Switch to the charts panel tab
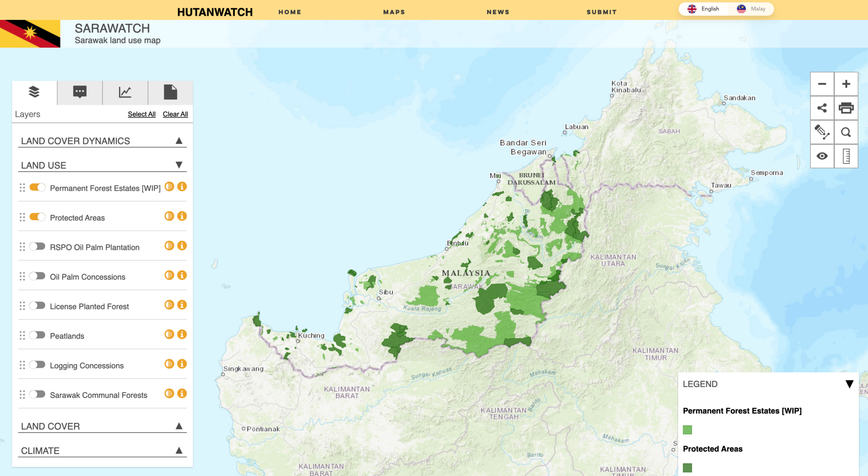Screen dimensions: 868x476 [125, 92]
